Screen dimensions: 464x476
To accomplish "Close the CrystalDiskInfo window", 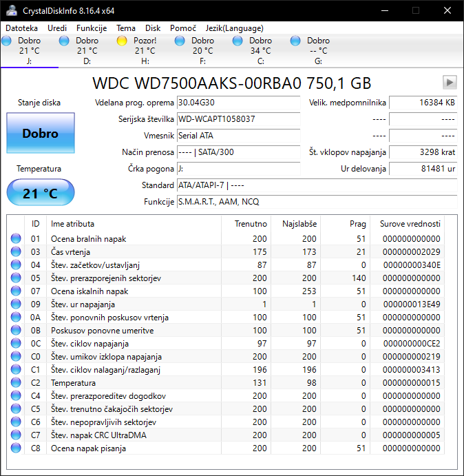I will [x=447, y=10].
